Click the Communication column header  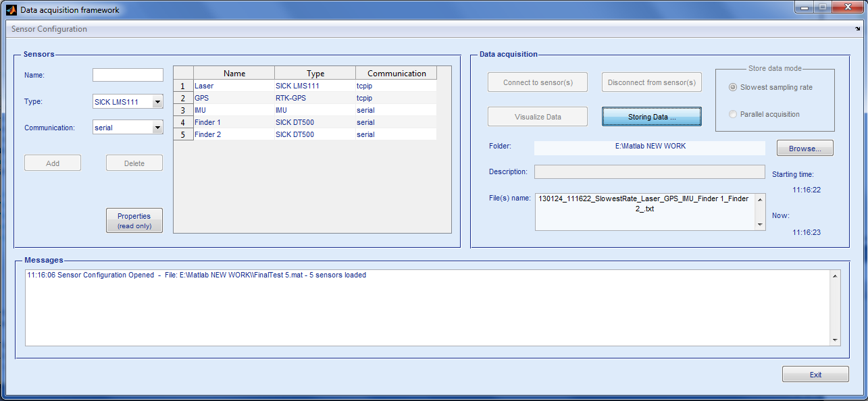[396, 73]
